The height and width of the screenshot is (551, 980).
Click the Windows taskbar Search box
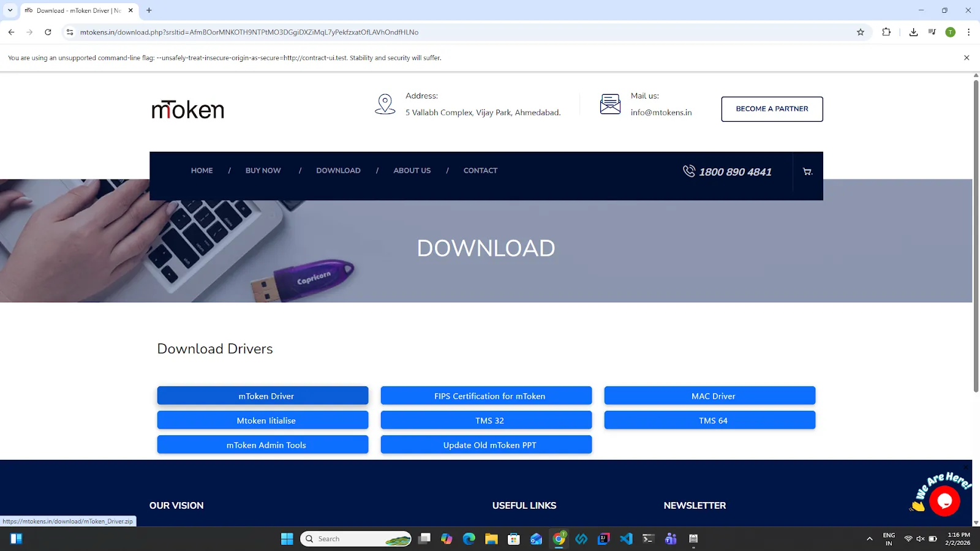(x=356, y=539)
